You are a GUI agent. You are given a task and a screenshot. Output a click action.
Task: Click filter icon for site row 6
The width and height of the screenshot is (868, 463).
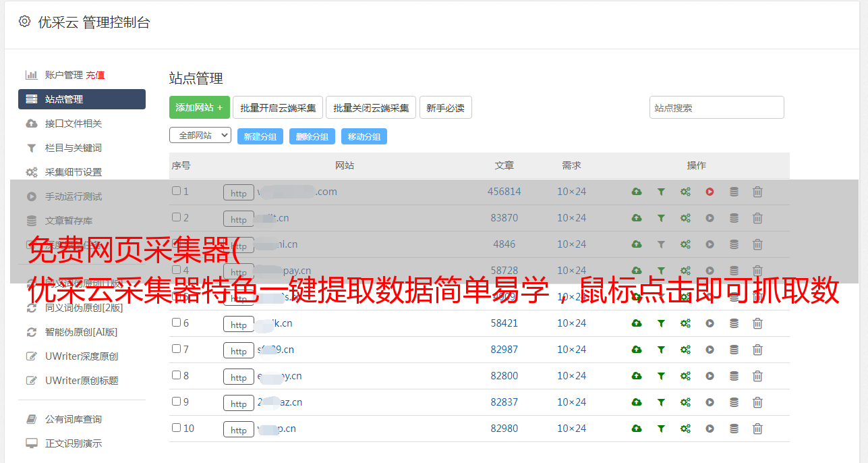pos(661,323)
